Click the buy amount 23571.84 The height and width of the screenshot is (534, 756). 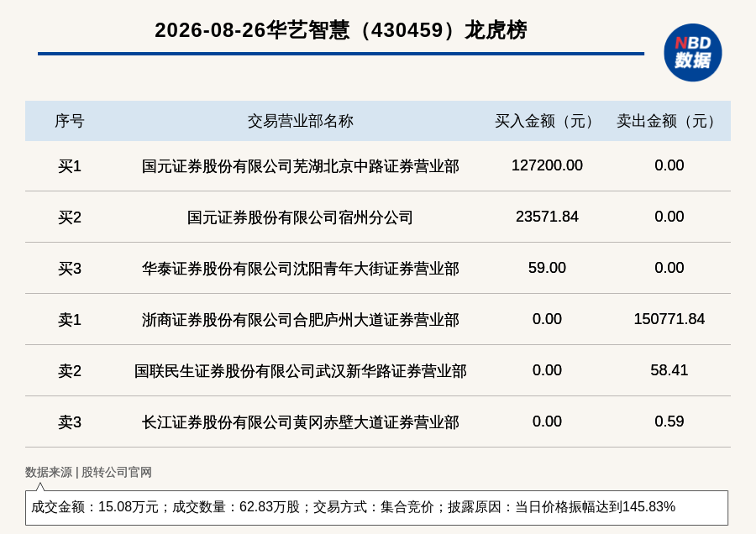pyautogui.click(x=547, y=217)
